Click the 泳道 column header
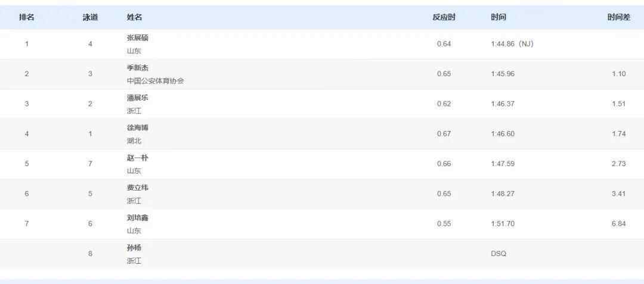The width and height of the screenshot is (644, 284). (90, 17)
